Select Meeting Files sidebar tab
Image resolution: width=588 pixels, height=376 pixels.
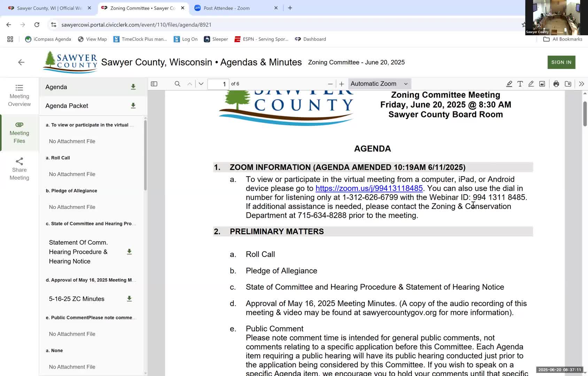[x=19, y=133]
